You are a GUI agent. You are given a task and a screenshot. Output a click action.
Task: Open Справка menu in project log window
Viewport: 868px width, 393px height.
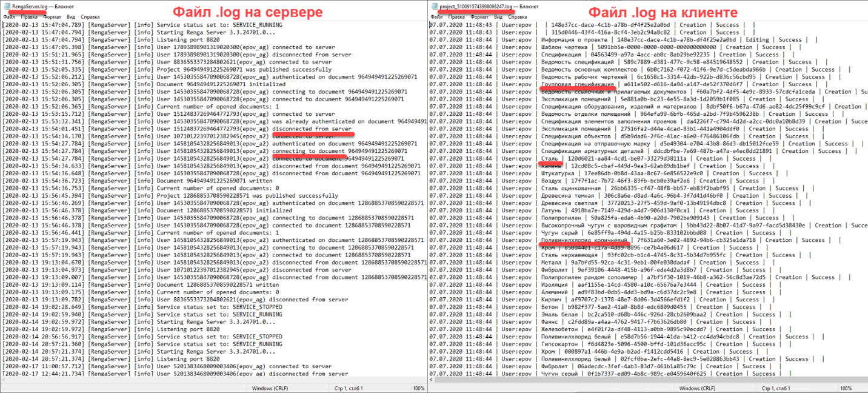[x=518, y=17]
